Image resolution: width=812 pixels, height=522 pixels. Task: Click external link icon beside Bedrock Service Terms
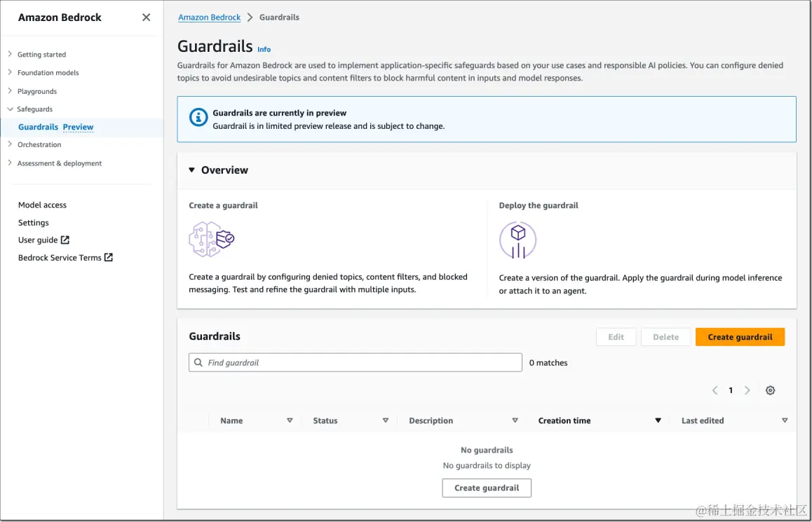pyautogui.click(x=109, y=257)
